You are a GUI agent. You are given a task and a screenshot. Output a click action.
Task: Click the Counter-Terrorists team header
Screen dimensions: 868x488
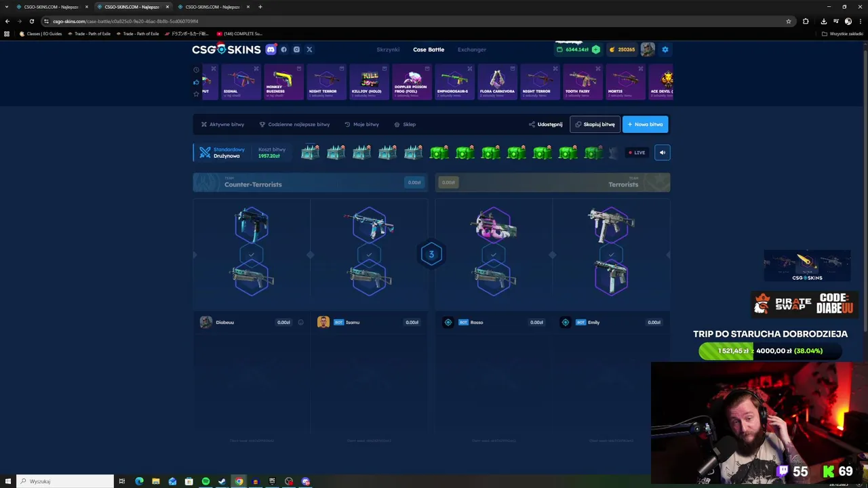click(310, 182)
